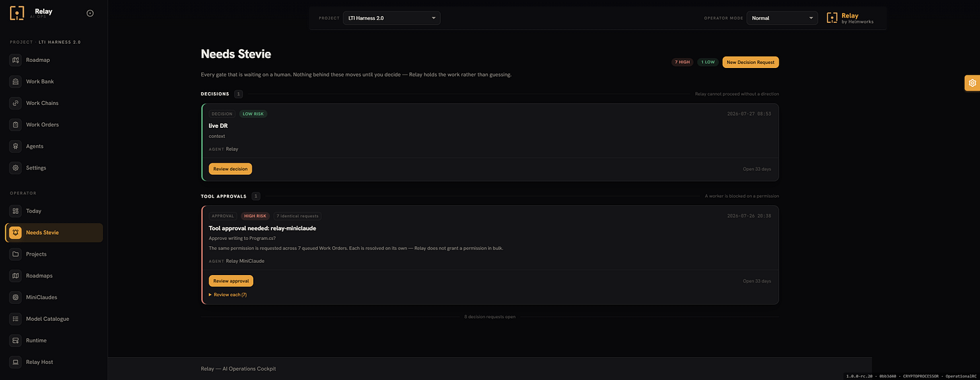Viewport: 980px width, 380px height.
Task: Click the Review approval button
Action: point(231,280)
